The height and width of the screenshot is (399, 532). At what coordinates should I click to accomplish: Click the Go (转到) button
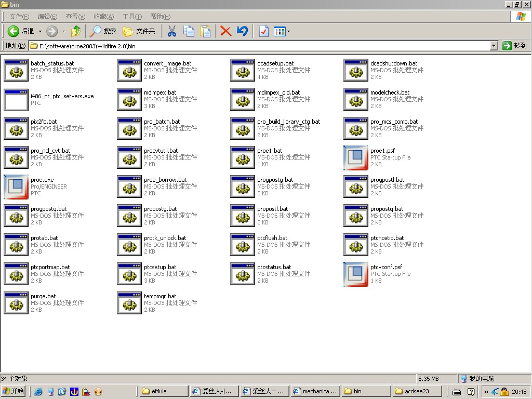click(515, 46)
